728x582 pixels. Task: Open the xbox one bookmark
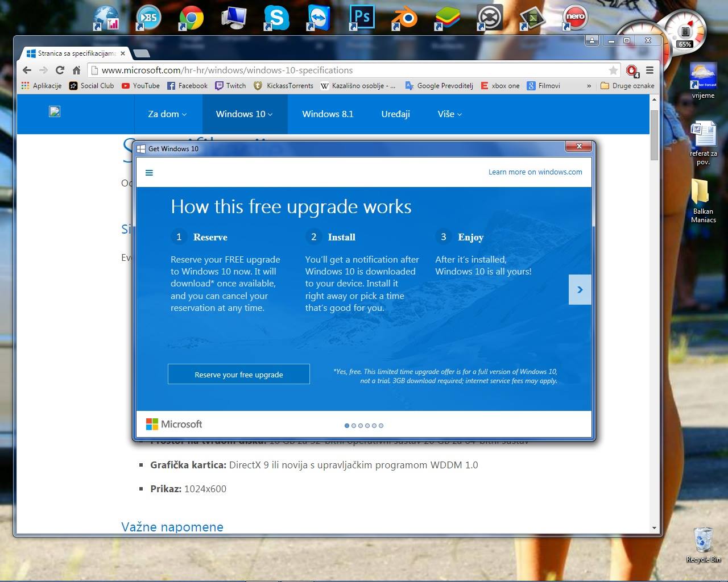tap(500, 86)
